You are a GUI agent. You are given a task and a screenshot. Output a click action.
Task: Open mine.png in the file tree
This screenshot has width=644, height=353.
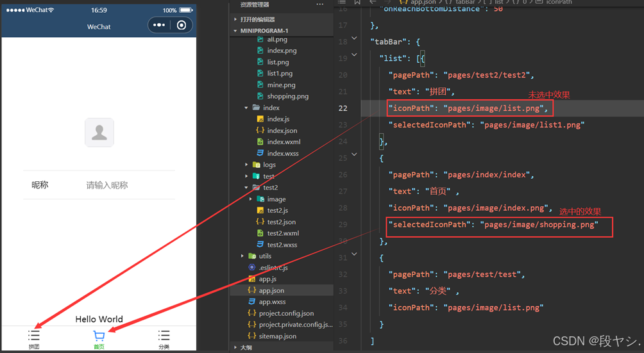point(282,85)
